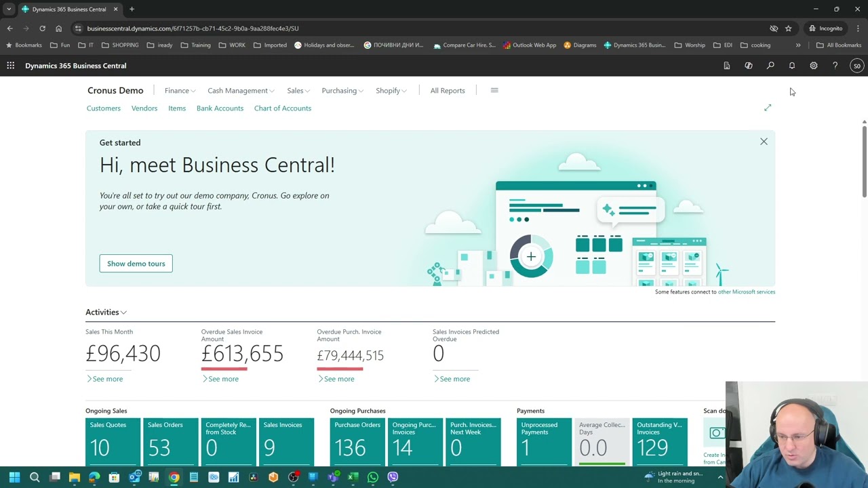This screenshot has width=868, height=488.
Task: Open Excel from the taskbar
Action: pyautogui.click(x=353, y=477)
